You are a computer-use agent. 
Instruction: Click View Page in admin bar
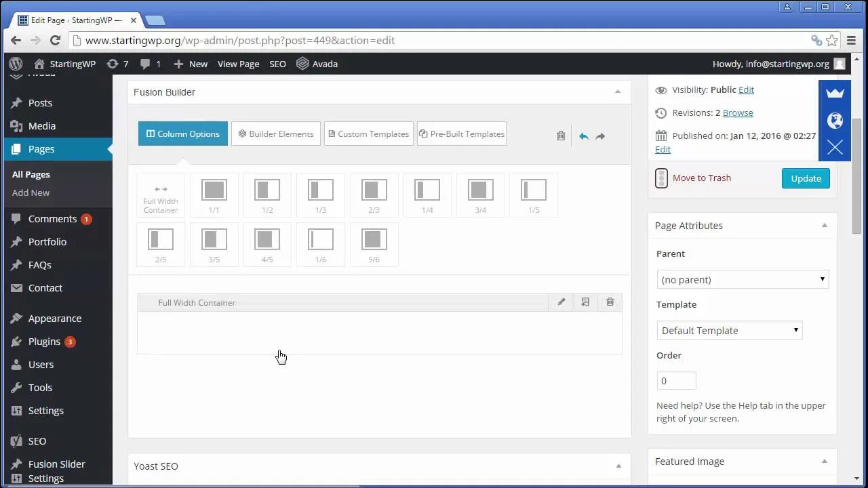click(x=238, y=64)
